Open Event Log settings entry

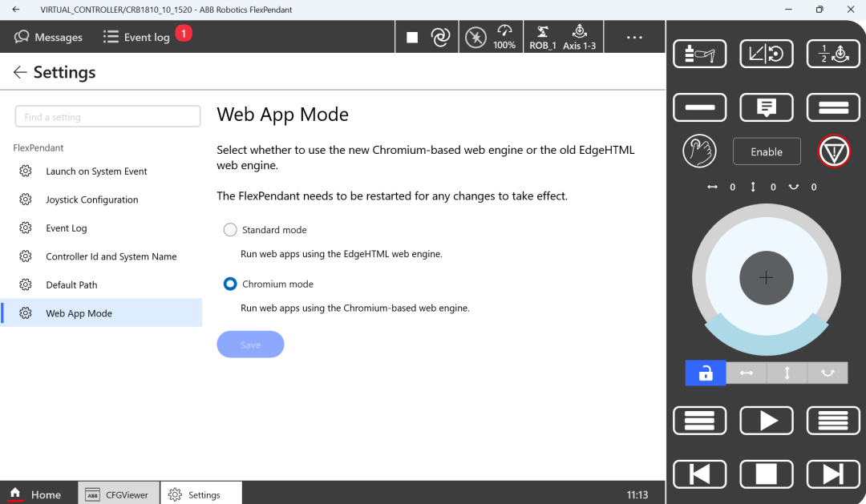coord(102,228)
